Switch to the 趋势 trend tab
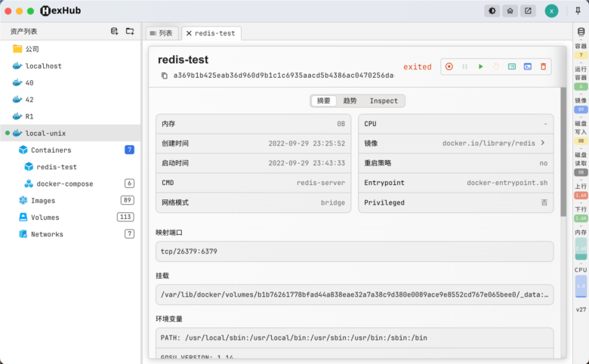Screen dimensions: 589x364 coord(350,100)
